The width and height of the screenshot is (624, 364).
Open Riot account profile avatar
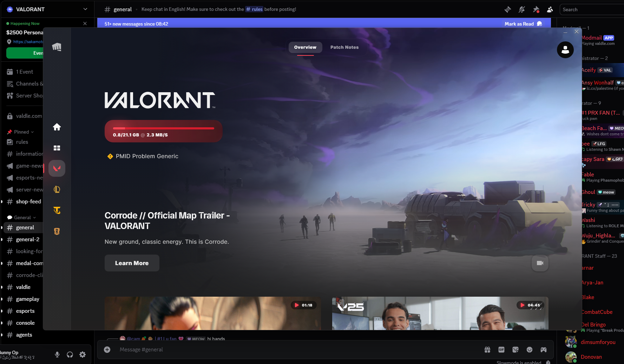click(565, 50)
